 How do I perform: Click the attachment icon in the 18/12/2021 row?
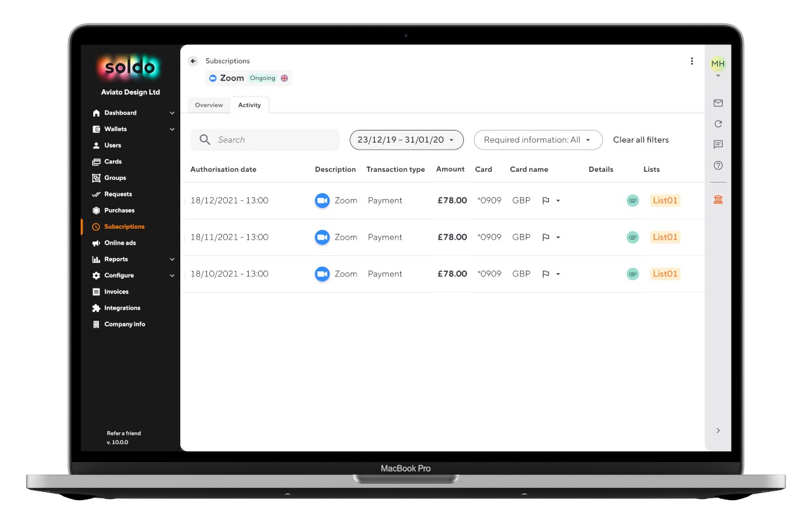click(x=632, y=200)
